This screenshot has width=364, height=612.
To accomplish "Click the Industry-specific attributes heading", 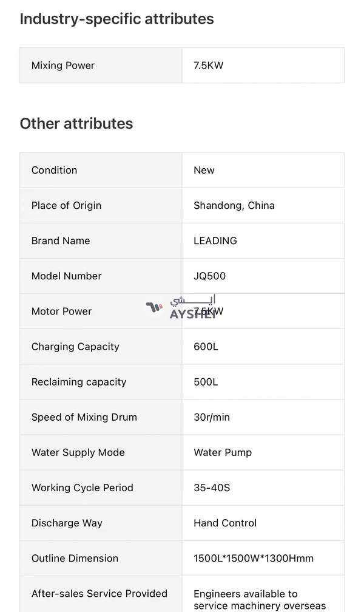I will [116, 19].
